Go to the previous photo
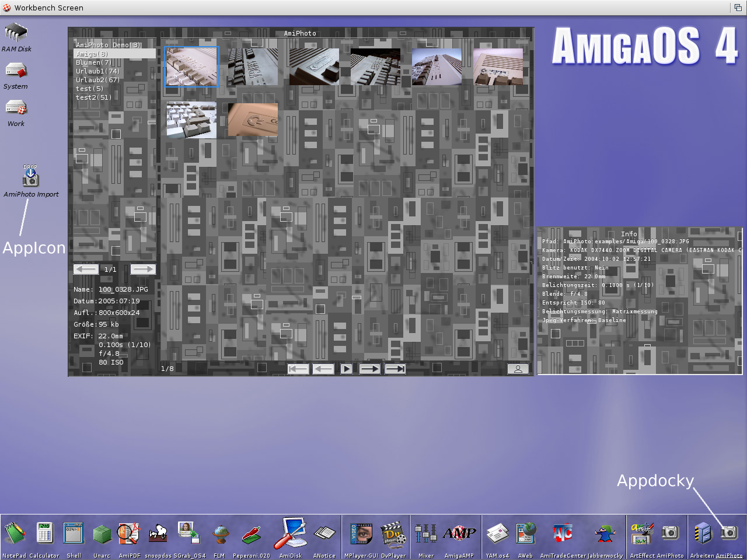The height and width of the screenshot is (560, 747). pyautogui.click(x=323, y=369)
